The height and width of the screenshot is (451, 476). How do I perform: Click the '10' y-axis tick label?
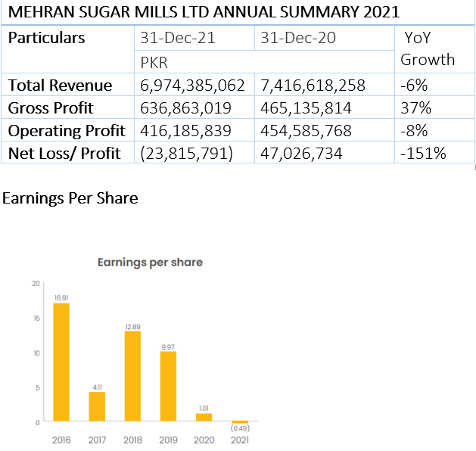click(x=36, y=353)
